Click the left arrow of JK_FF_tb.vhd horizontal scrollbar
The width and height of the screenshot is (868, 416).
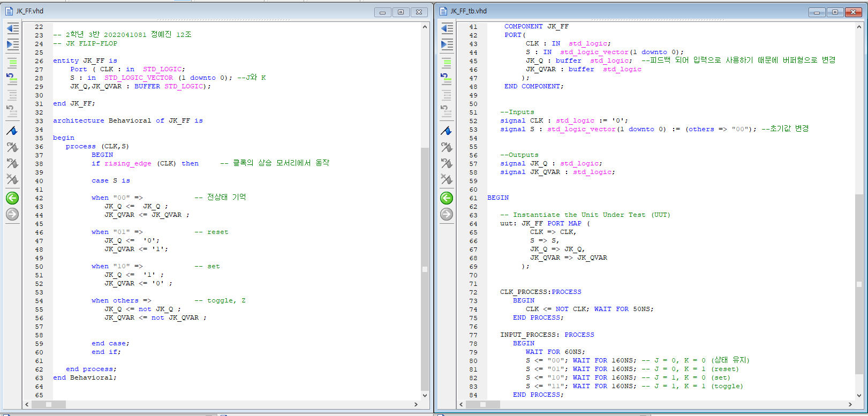[461, 405]
